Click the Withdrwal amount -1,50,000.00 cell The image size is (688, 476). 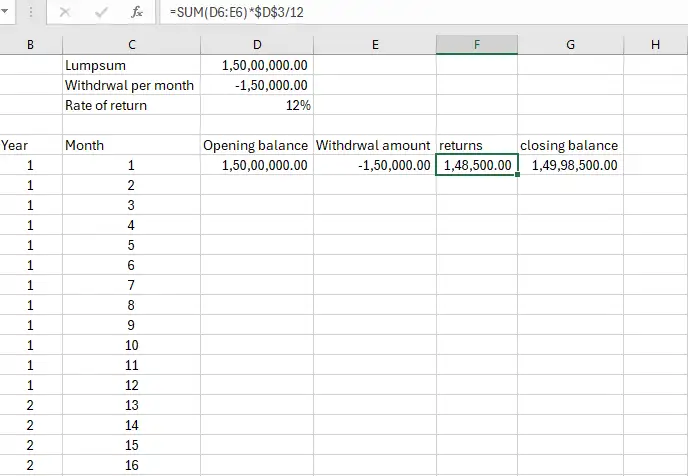pos(374,165)
